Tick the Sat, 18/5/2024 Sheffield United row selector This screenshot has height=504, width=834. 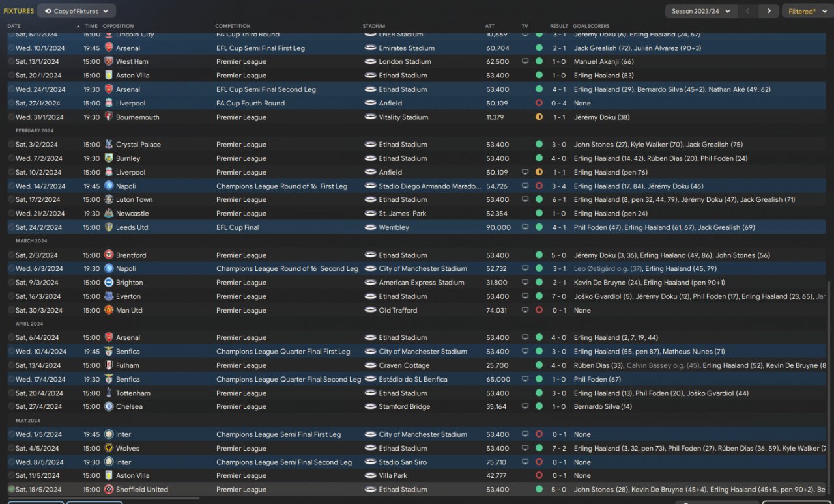[x=11, y=490]
